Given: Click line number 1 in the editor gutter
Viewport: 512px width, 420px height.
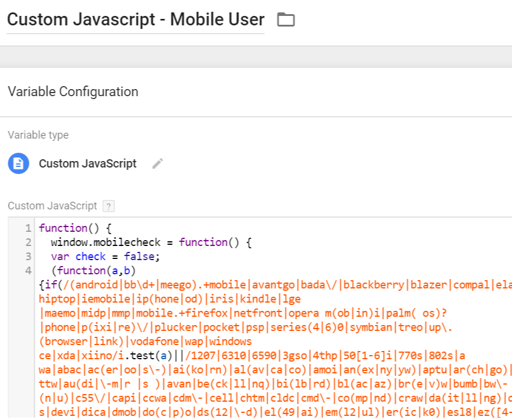Looking at the screenshot, I should tap(28, 228).
